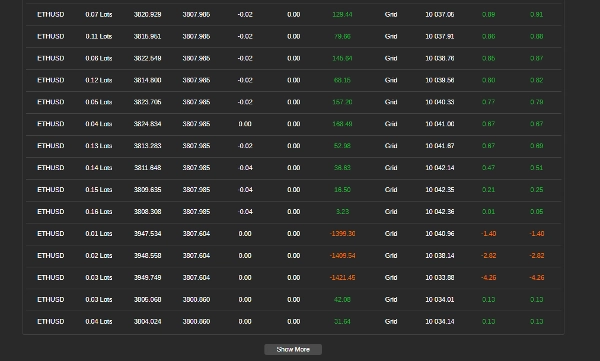This screenshot has width=600, height=361.
Task: Click the open price 3948.558
Action: pos(147,255)
